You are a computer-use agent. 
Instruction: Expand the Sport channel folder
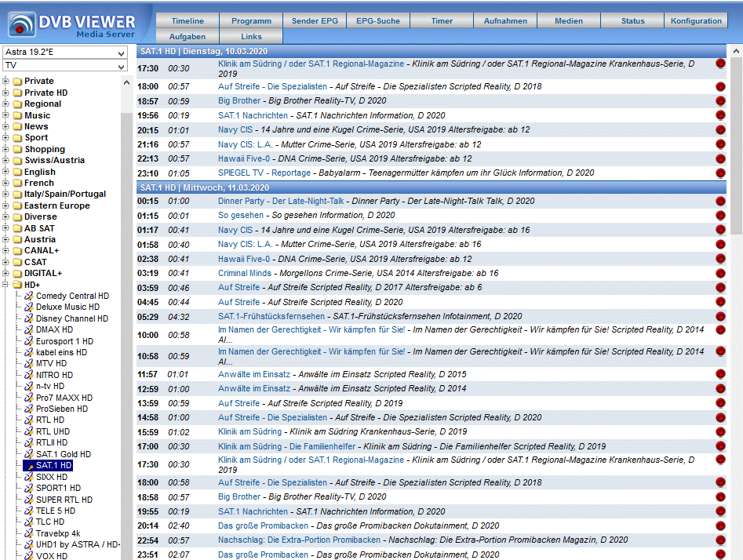coord(6,138)
